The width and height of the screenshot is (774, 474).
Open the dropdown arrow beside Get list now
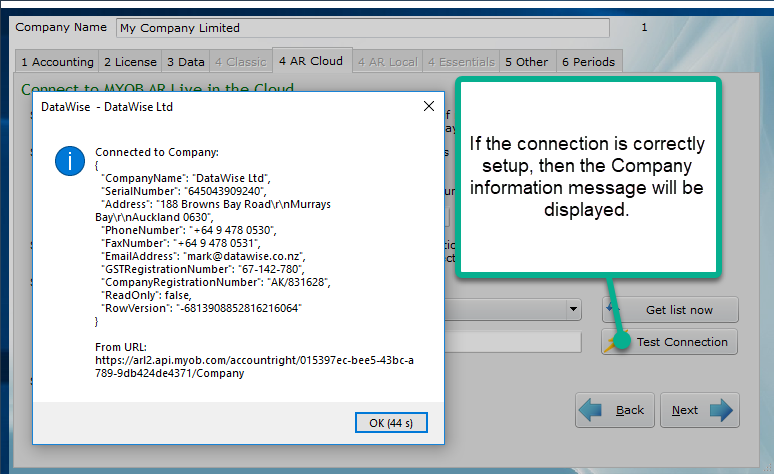[x=573, y=310]
